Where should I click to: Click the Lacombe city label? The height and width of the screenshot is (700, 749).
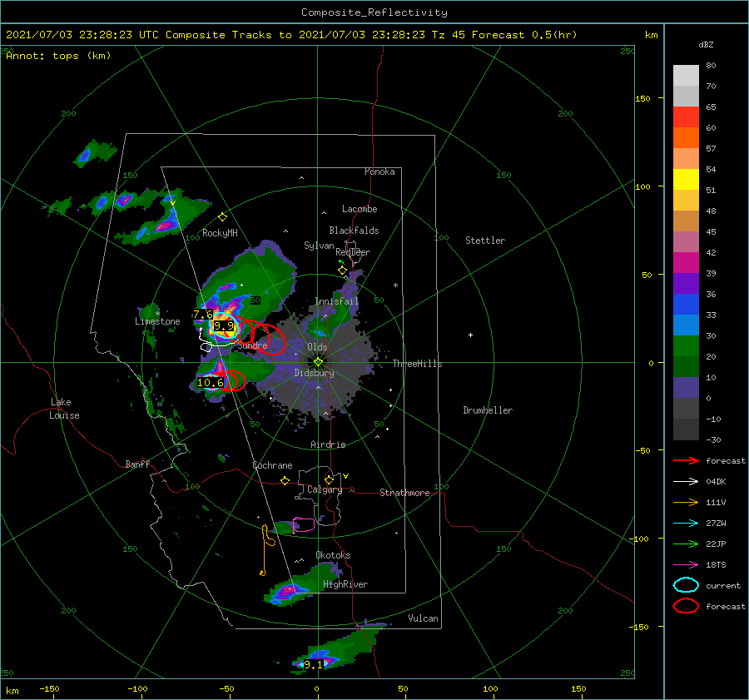pyautogui.click(x=360, y=209)
